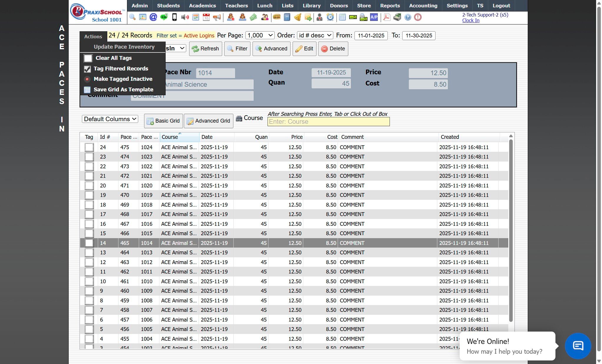Screen dimensions: 602x364
Task: Check the tag box for record id 19
Action: click(x=89, y=195)
